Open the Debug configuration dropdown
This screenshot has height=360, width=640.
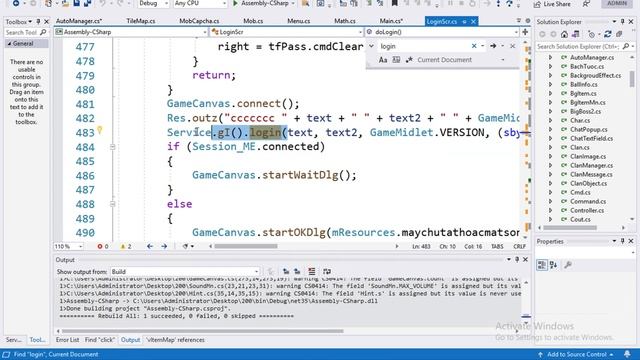153,3
